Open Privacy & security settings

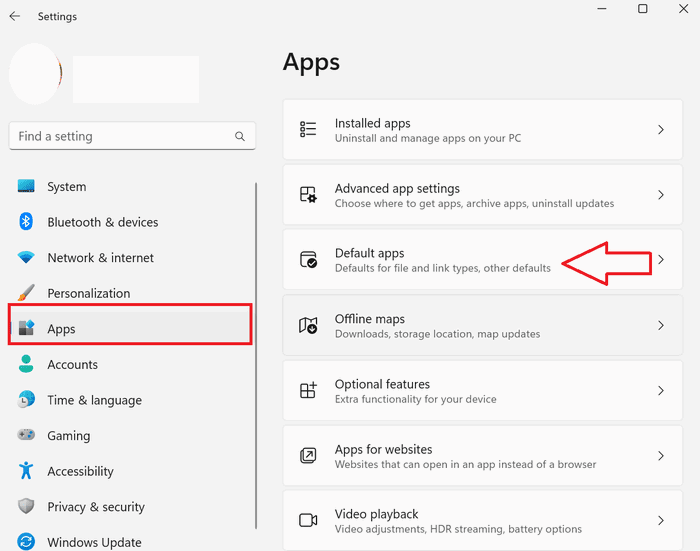(130, 507)
